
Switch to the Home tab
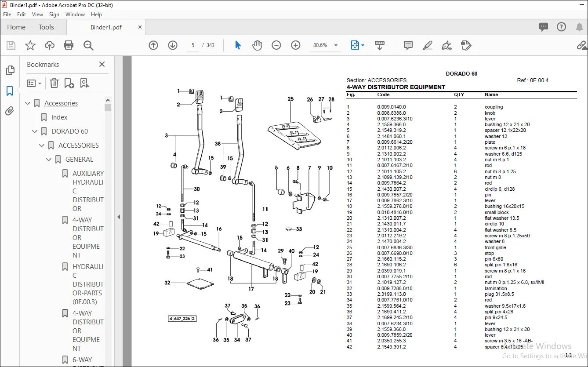pyautogui.click(x=16, y=27)
